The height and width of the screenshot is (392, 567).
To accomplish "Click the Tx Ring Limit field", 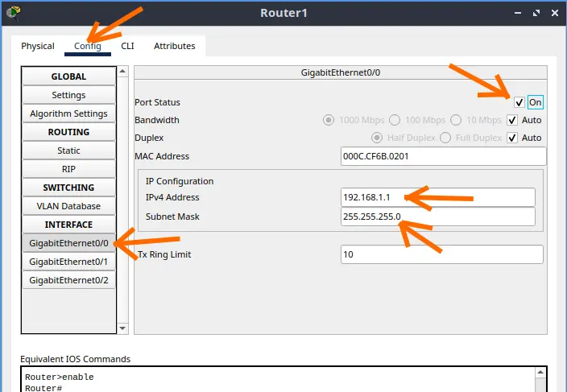I will (x=442, y=254).
